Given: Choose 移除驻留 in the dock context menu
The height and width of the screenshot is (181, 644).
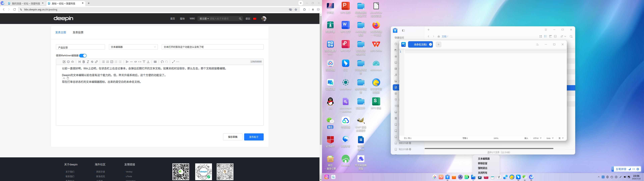Looking at the screenshot, I should pyautogui.click(x=482, y=164).
